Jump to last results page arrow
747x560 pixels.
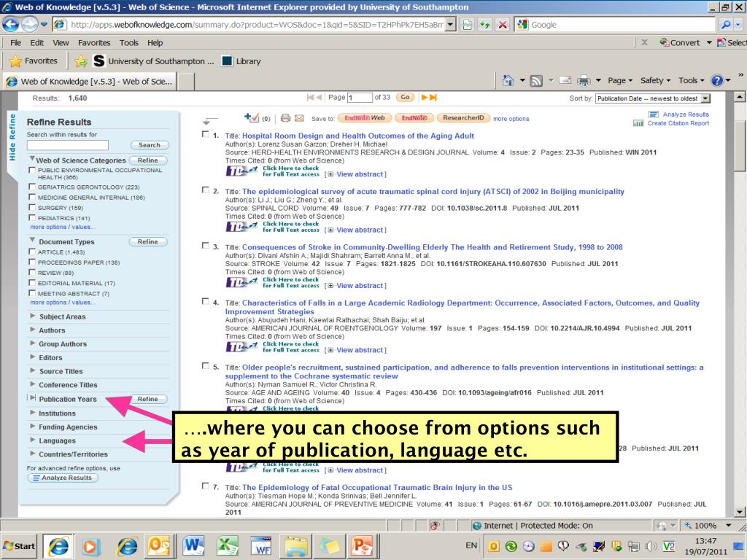click(x=433, y=97)
